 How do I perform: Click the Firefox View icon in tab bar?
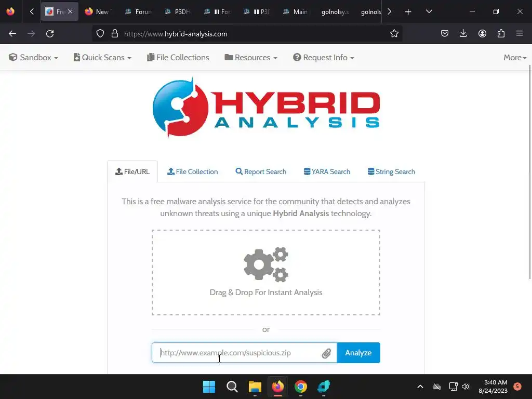[10, 12]
